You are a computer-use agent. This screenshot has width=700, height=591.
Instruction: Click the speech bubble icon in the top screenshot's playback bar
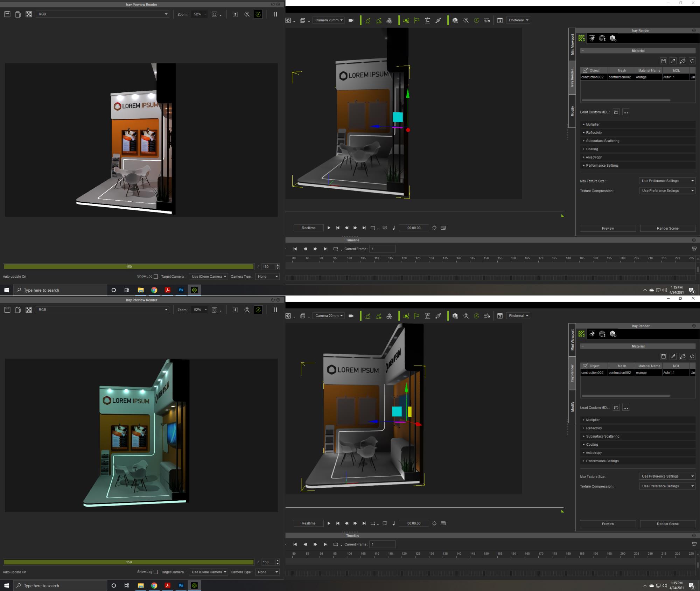click(x=385, y=228)
